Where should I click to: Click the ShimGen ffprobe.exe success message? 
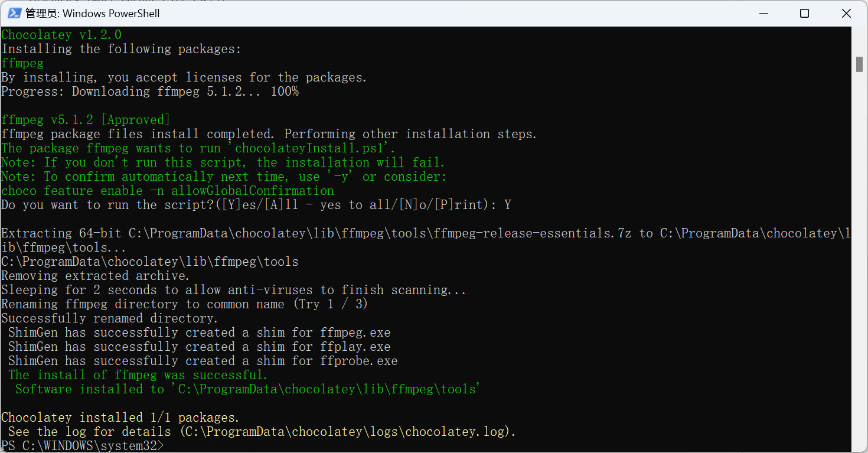tap(201, 360)
